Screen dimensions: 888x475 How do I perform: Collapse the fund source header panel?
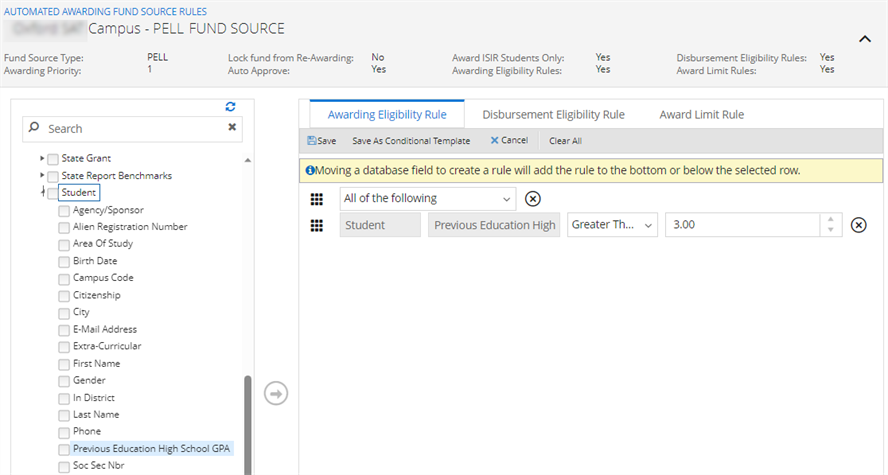(865, 39)
